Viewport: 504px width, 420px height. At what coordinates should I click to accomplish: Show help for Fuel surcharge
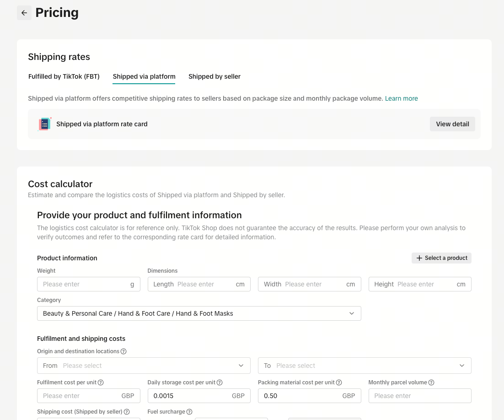point(189,412)
